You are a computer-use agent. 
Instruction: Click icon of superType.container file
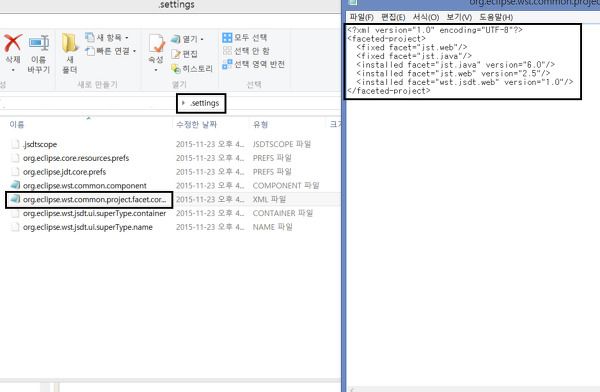point(15,213)
